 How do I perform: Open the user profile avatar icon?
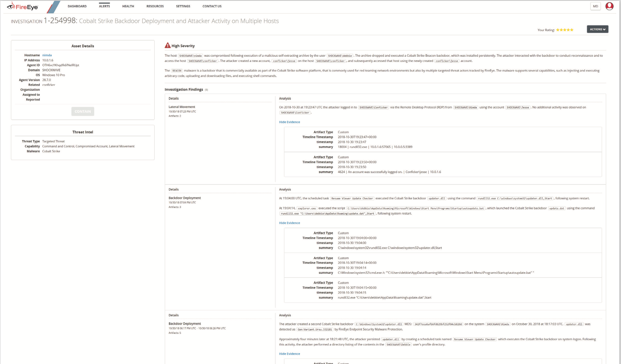tap(609, 6)
